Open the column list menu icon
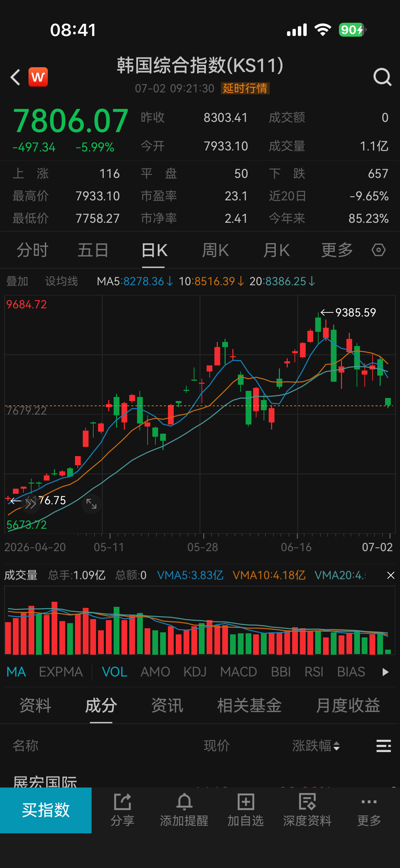This screenshot has height=868, width=400. (384, 746)
